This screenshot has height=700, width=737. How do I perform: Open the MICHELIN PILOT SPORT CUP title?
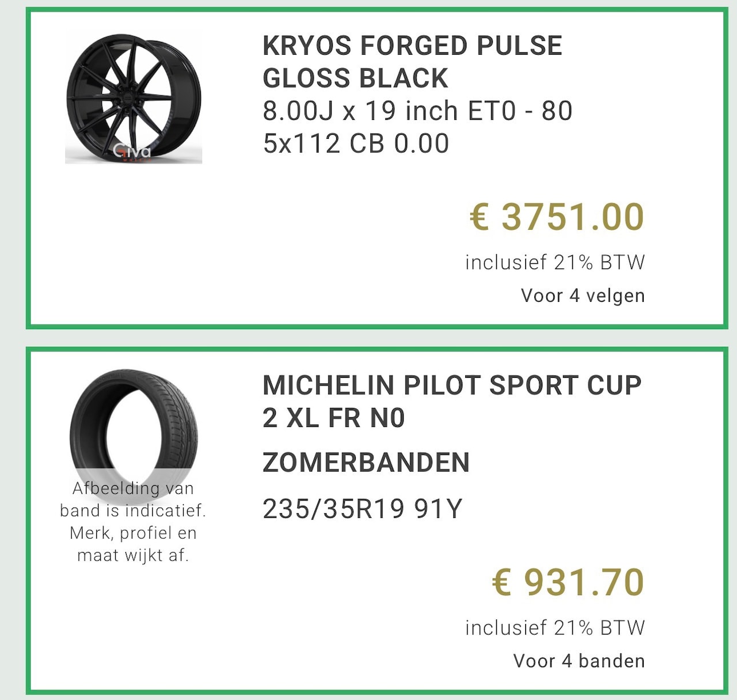click(x=451, y=385)
